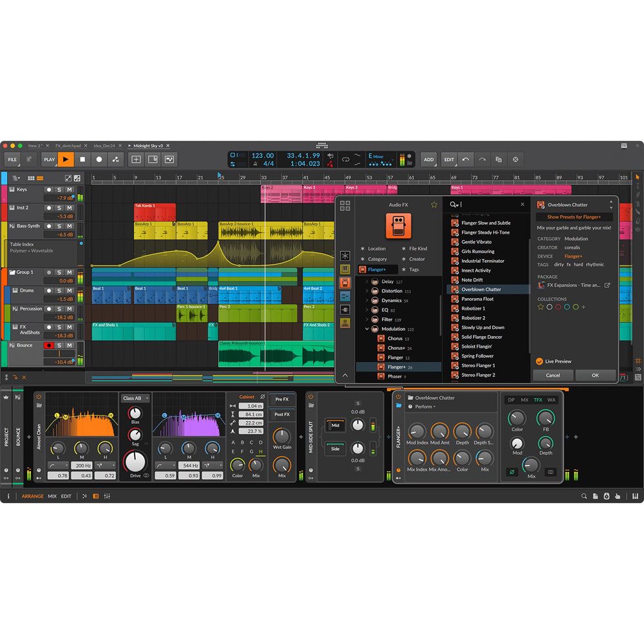644x644 pixels.
Task: Click the red collection circle
Action: [x=558, y=307]
